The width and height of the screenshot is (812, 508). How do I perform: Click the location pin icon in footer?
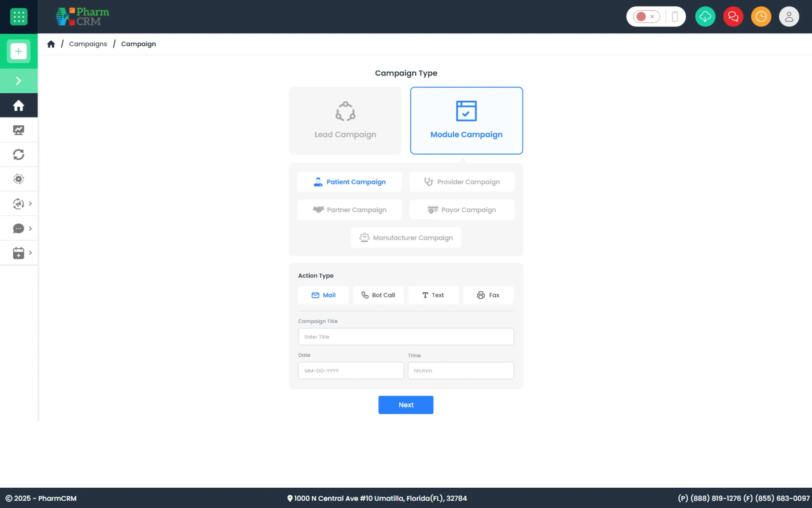(290, 498)
